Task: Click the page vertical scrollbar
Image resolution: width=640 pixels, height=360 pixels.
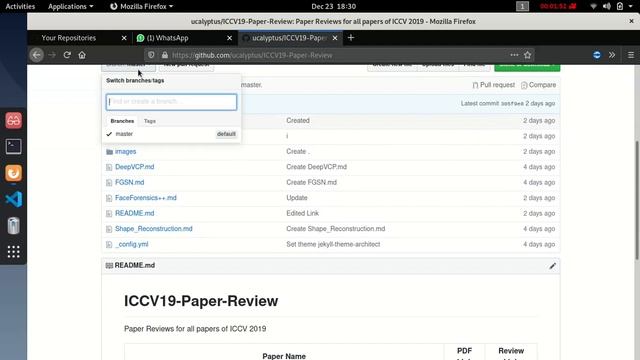Action: click(637, 200)
